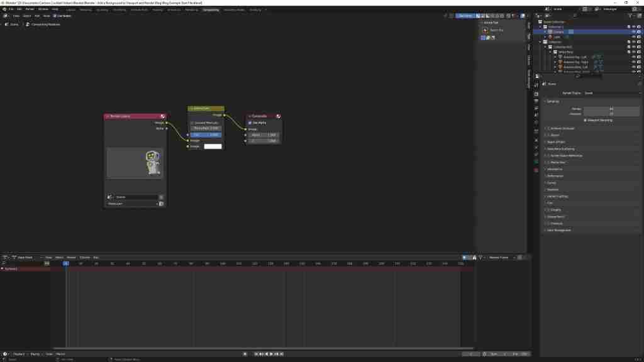The width and height of the screenshot is (644, 362).
Task: Hide the Camera object in outliner viewport
Action: (634, 32)
